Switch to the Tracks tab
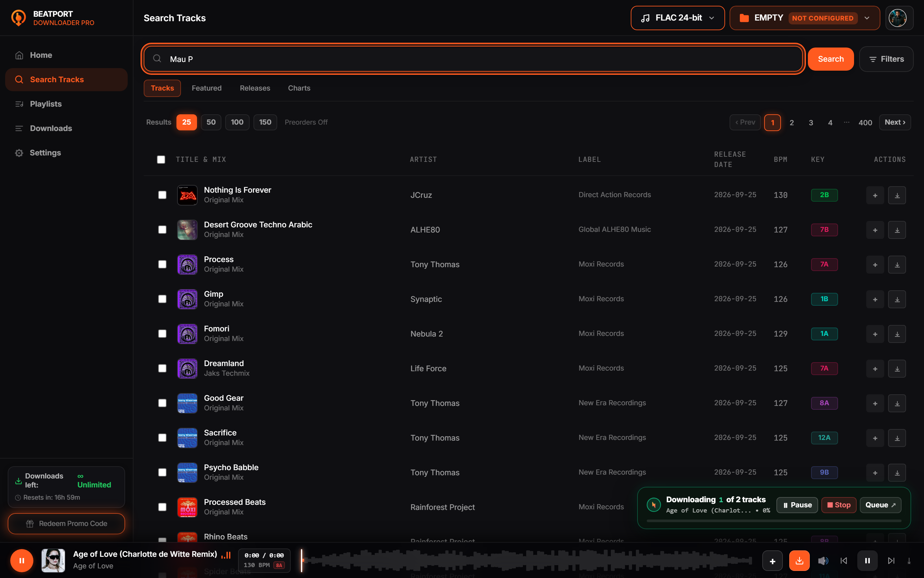This screenshot has height=578, width=924. coord(162,88)
